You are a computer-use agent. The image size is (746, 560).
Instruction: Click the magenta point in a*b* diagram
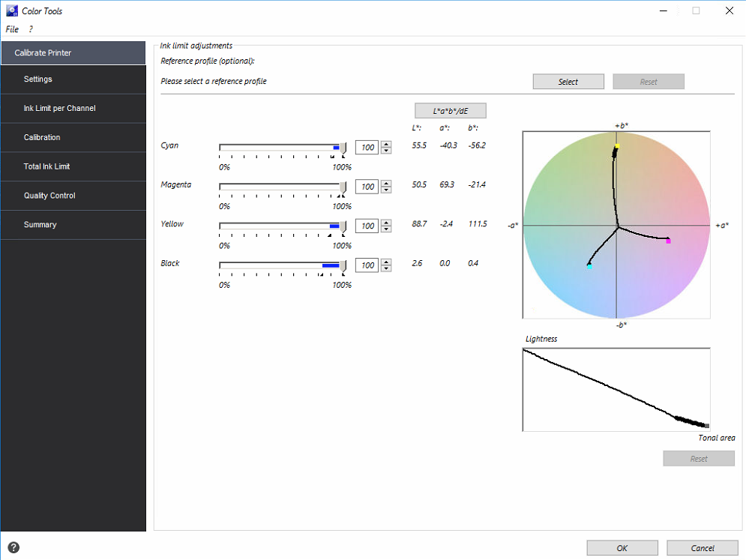[x=669, y=241]
